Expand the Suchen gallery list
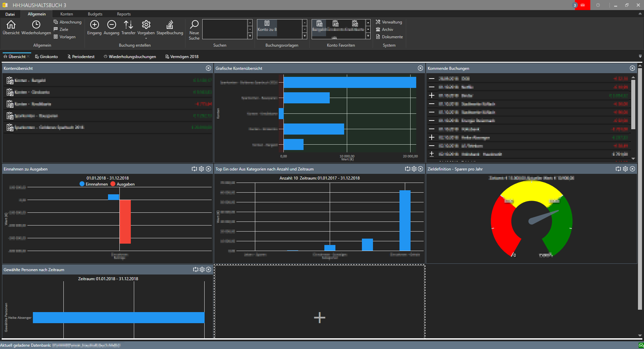Screen dimensions: 644x349 250,36
